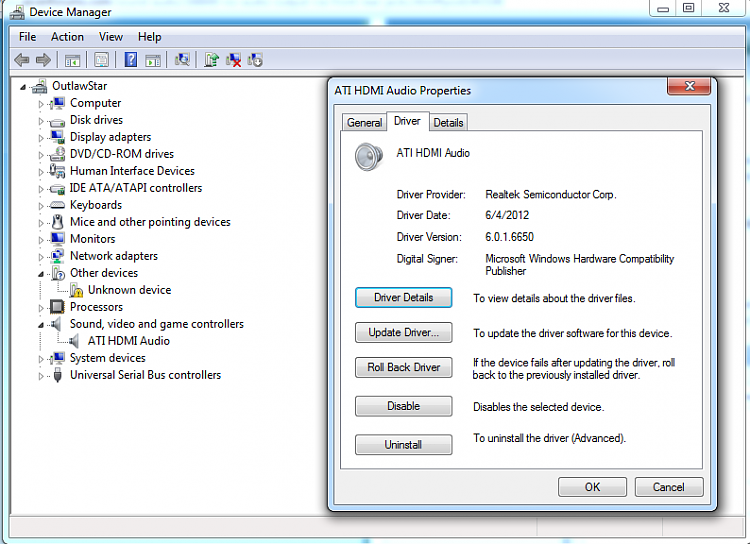The image size is (750, 544).
Task: Disable device toolbar icon with down arrow
Action: point(255,60)
